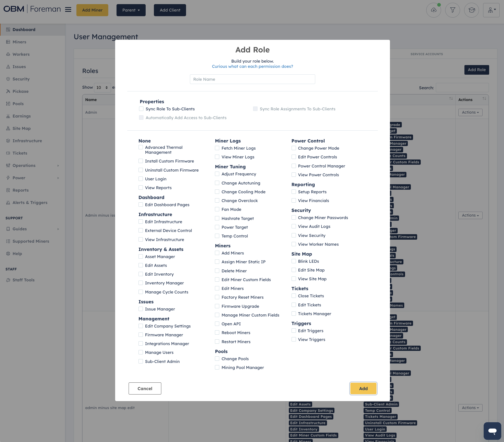
Task: Open Actions dropdown for admin minus site map edit
Action: [x=470, y=408]
